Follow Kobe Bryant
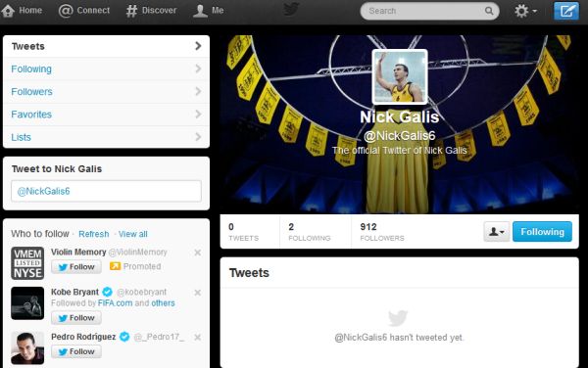The width and height of the screenshot is (588, 368). 76,318
